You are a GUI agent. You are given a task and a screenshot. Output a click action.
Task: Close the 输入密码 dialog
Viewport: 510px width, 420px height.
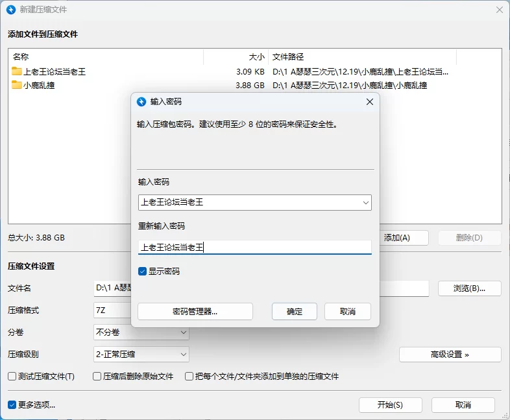point(369,102)
